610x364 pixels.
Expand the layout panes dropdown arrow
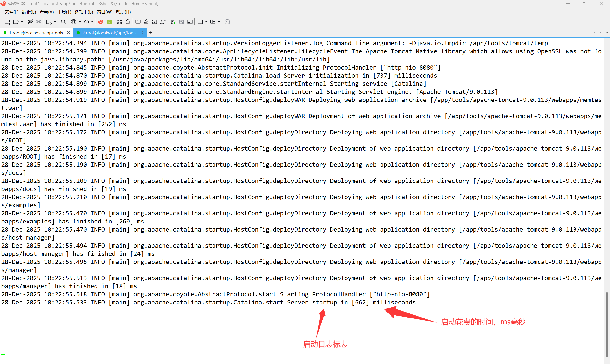coord(219,22)
